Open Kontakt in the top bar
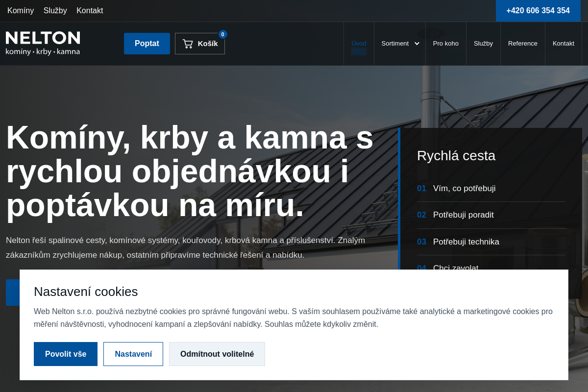Screen dimensions: 588x392 coord(90,11)
